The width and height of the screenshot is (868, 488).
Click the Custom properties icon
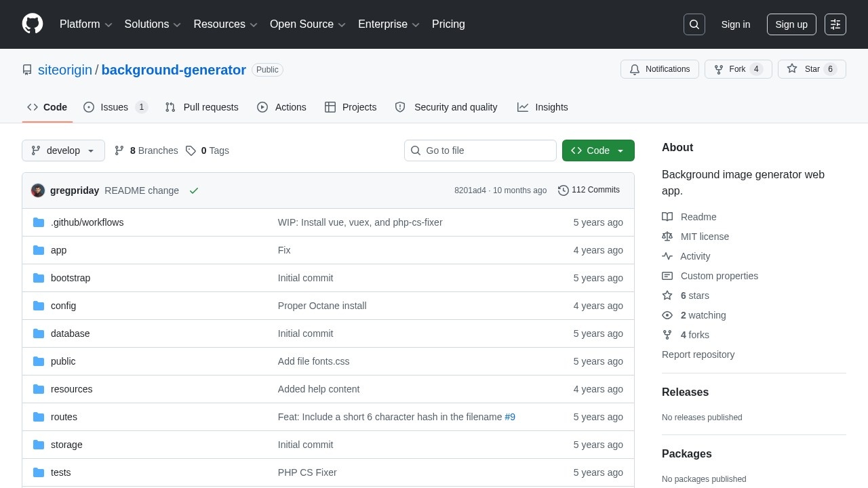click(x=667, y=276)
